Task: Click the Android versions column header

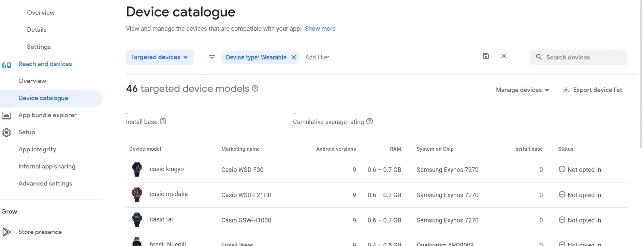Action: pyautogui.click(x=336, y=149)
